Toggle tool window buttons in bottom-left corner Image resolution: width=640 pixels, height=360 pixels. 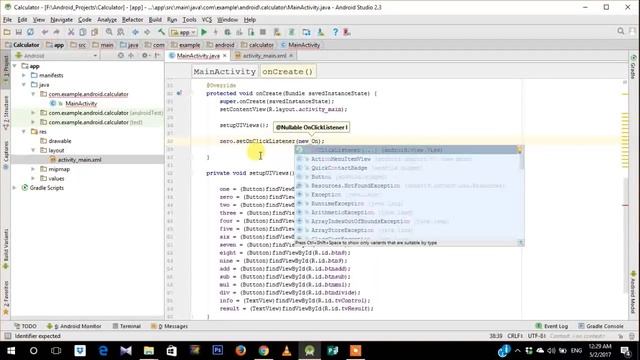coord(7,336)
